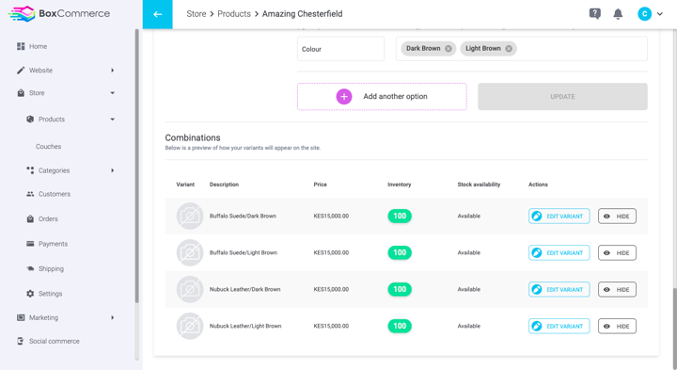Hide the Buffalo Suede/Light Brown variant
The width and height of the screenshot is (677, 370).
617,253
